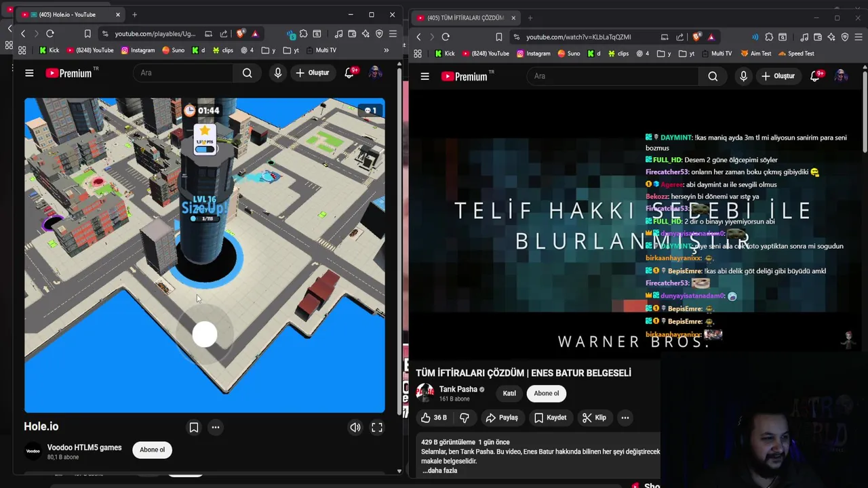Image resolution: width=868 pixels, height=488 pixels.
Task: Open extensions puzzle icon in Hole.io window
Action: [x=303, y=34]
